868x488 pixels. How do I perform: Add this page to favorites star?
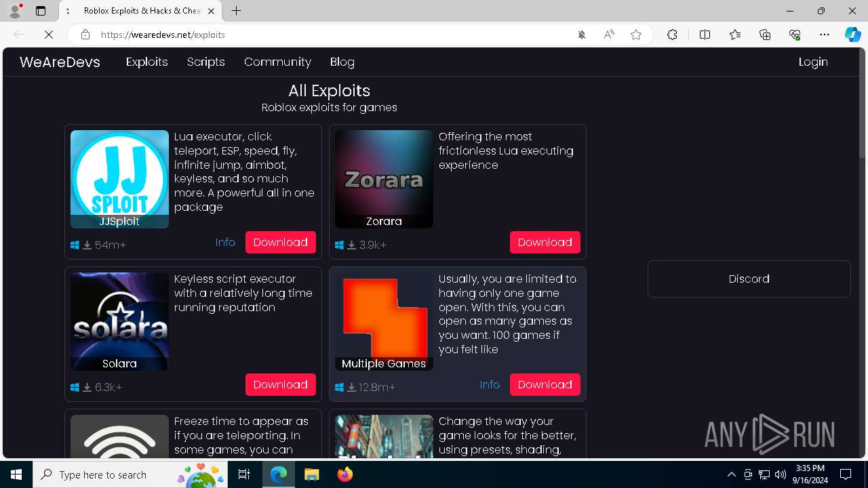click(x=636, y=35)
